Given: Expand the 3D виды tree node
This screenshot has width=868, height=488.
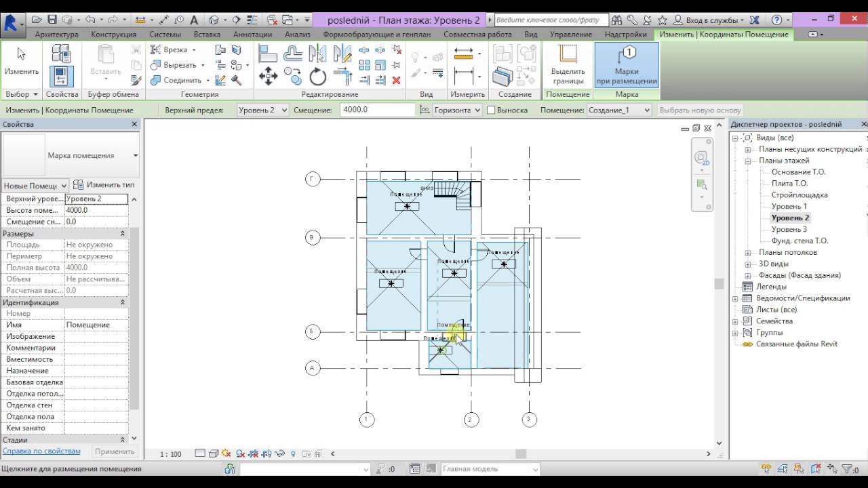Looking at the screenshot, I should (x=747, y=264).
